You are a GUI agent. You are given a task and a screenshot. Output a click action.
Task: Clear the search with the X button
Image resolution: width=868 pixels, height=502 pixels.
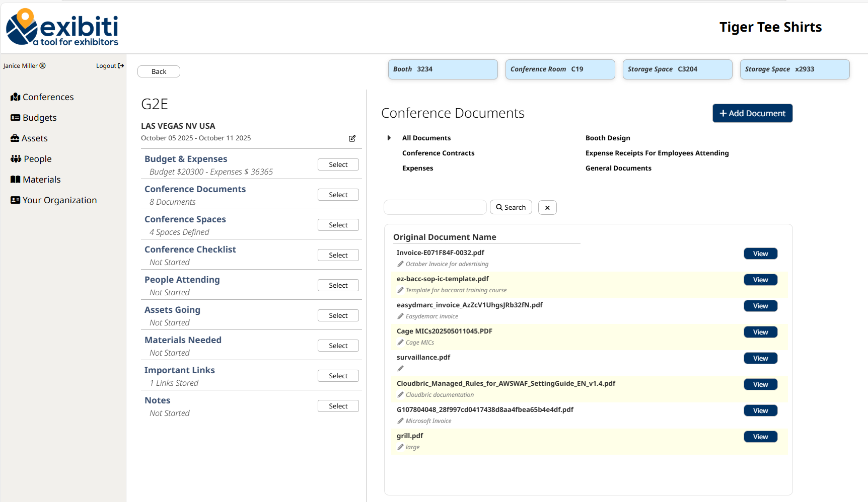tap(547, 207)
